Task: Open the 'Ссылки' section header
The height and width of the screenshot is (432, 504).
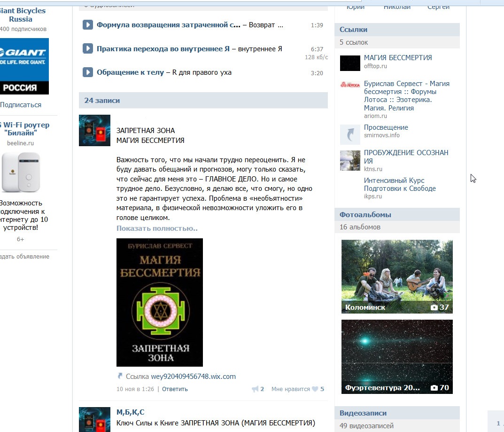Action: click(397, 29)
